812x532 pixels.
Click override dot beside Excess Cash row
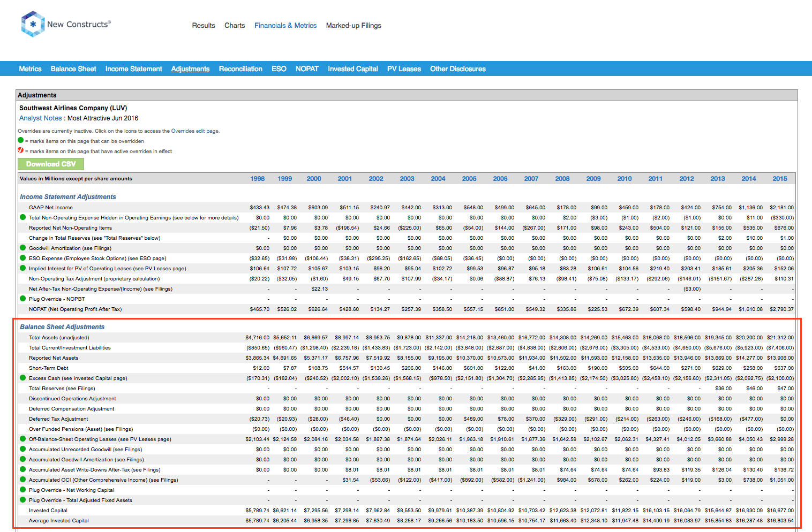tap(22, 378)
